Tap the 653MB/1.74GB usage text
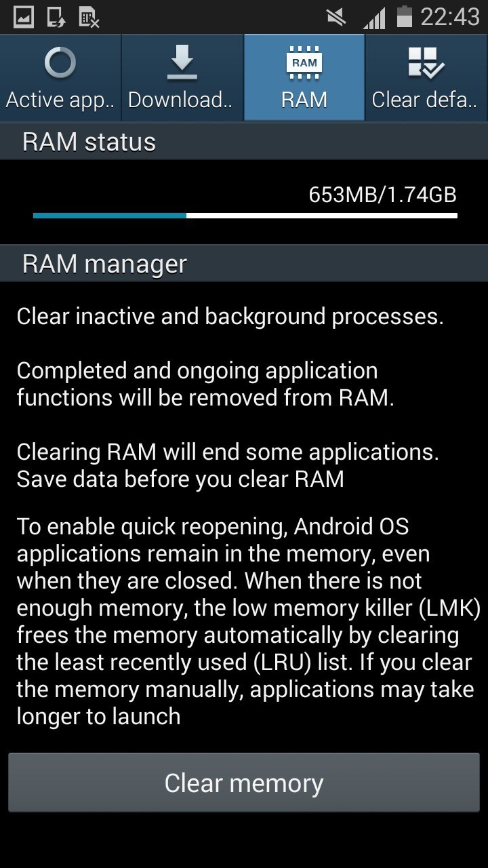 coord(382,195)
